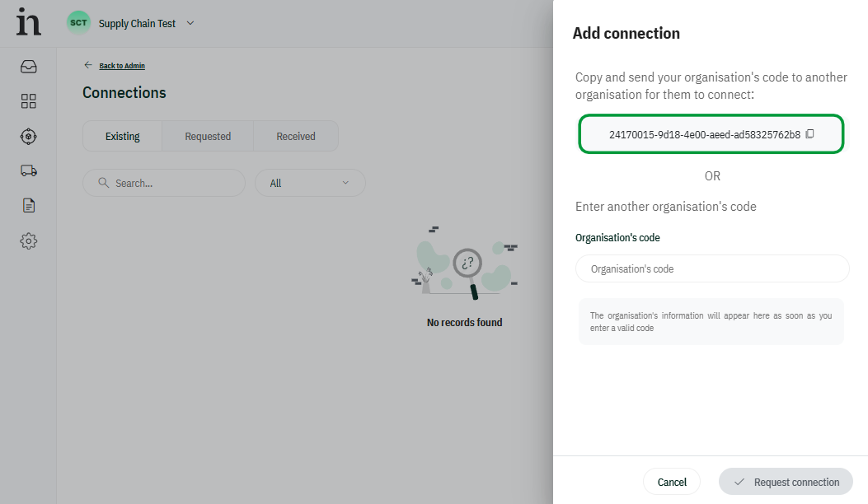Click the SCT organisation avatar

(x=78, y=23)
